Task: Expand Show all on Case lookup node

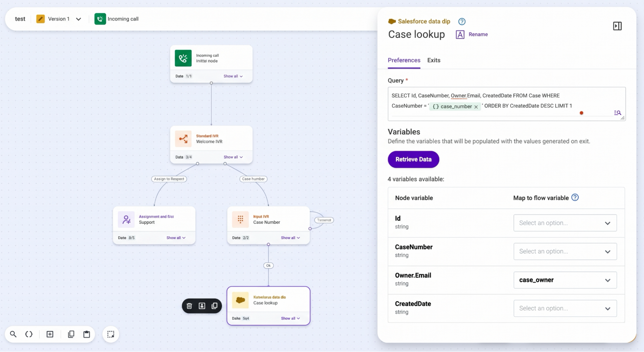Action: click(290, 318)
